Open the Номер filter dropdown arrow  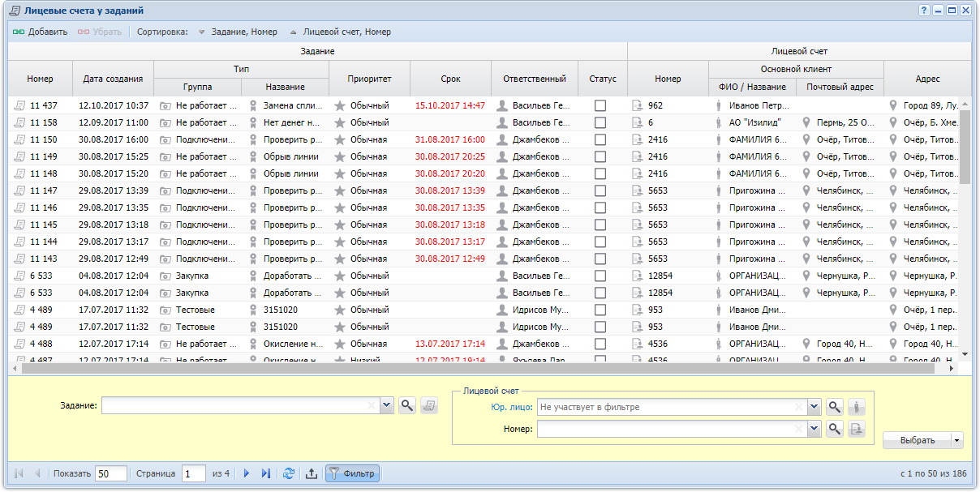(x=814, y=429)
